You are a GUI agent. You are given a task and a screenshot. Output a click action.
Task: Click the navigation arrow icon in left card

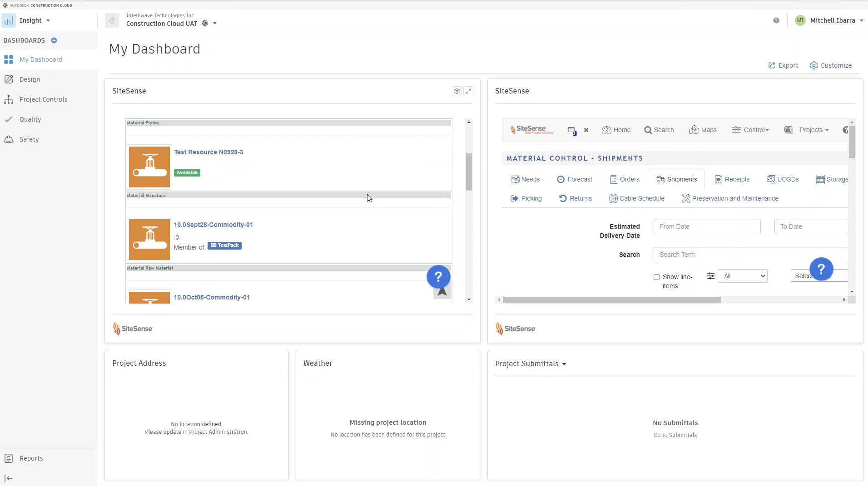(442, 292)
